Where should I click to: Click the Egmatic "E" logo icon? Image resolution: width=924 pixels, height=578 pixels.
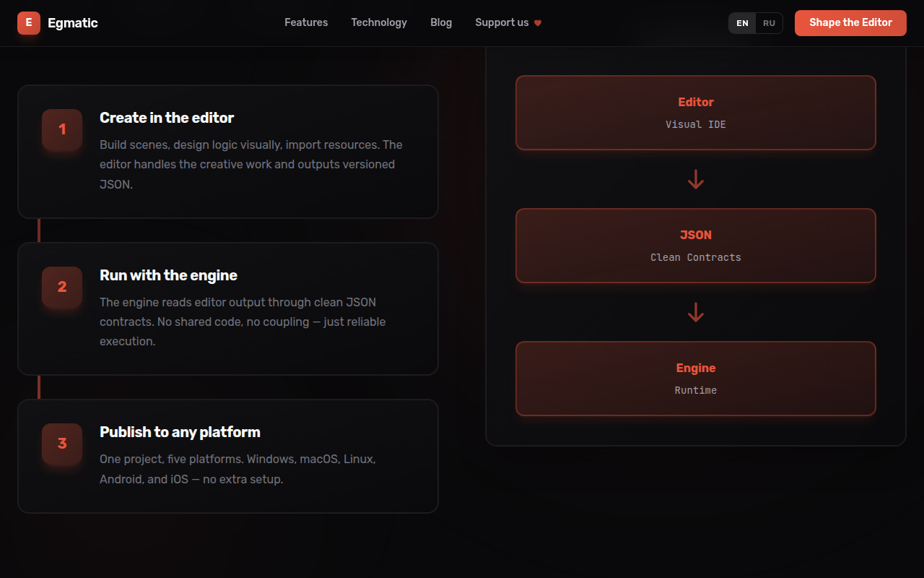(29, 23)
